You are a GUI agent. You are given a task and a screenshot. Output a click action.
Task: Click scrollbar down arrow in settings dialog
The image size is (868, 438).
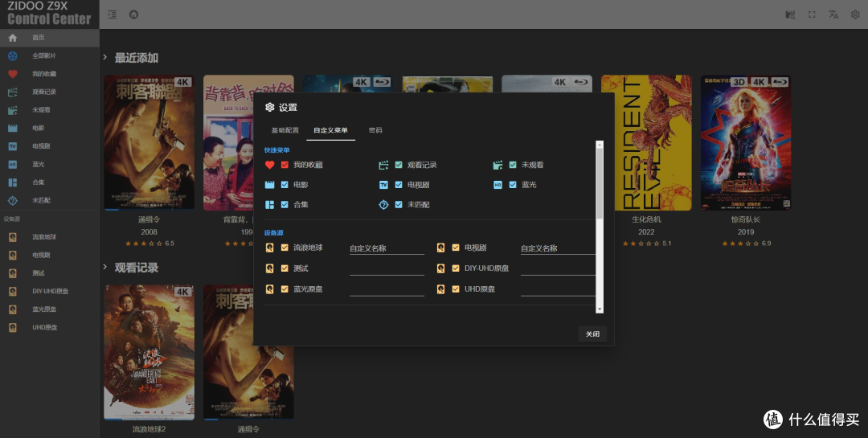600,309
